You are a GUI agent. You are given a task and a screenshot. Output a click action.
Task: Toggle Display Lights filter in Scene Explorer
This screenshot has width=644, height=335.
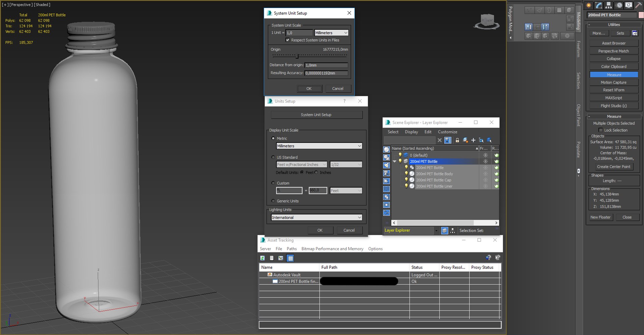[x=386, y=165]
